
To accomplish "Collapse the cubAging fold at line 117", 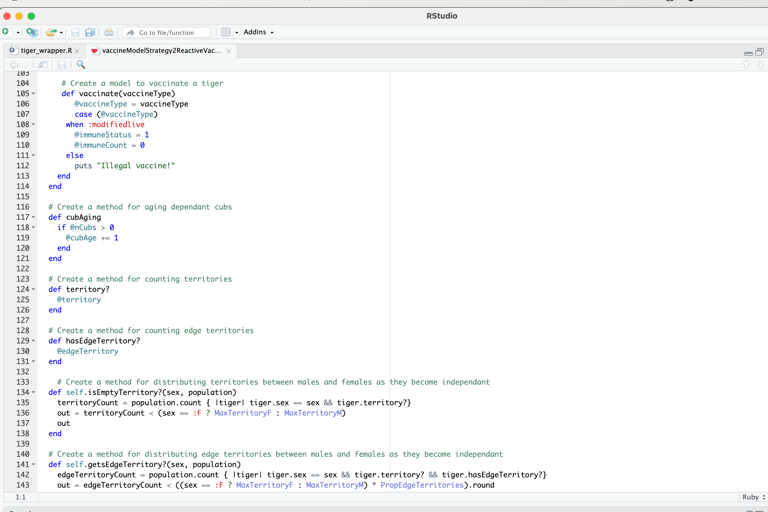I will pos(34,217).
